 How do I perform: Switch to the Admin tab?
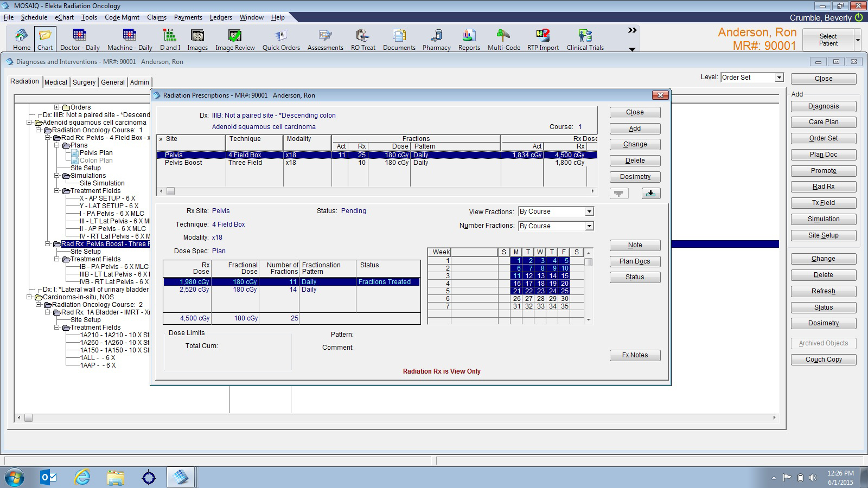pos(139,82)
